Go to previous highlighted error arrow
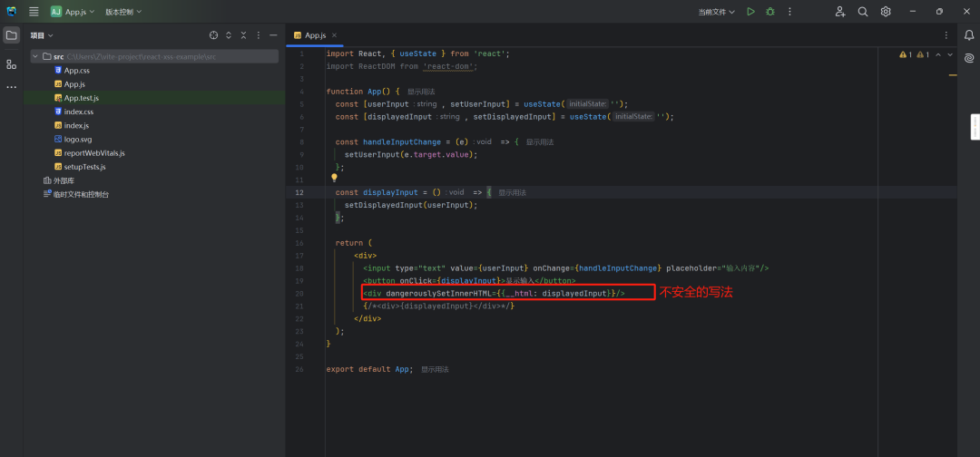This screenshot has height=457, width=980. [x=937, y=55]
